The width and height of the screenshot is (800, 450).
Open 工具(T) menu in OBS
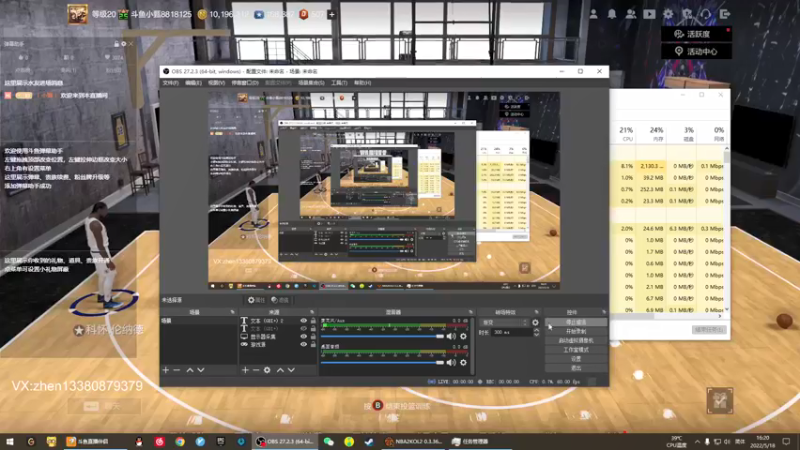[339, 83]
